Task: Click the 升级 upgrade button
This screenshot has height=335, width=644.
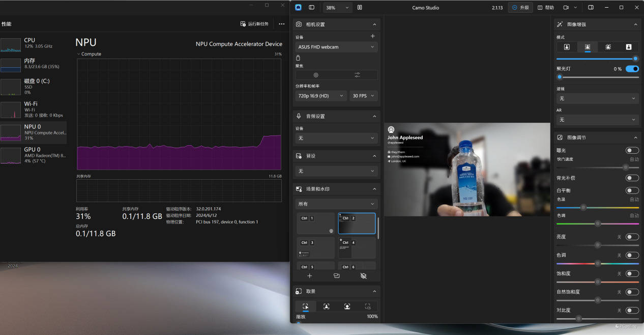Action: coord(520,8)
